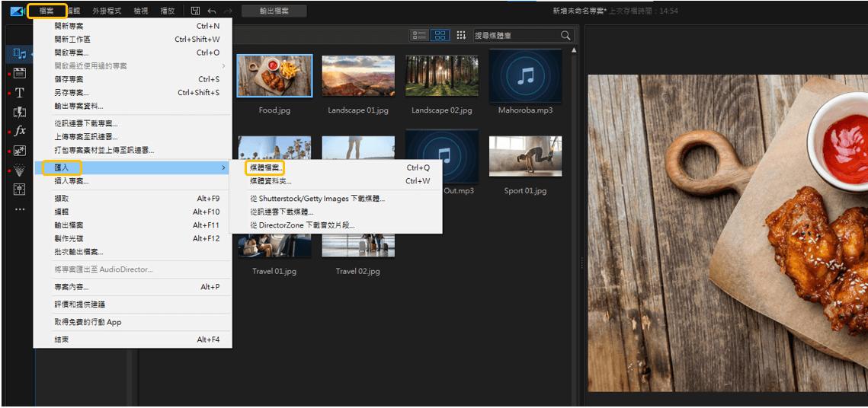This screenshot has width=868, height=408.
Task: Select 媒體檔案... in import submenu
Action: tap(335, 167)
